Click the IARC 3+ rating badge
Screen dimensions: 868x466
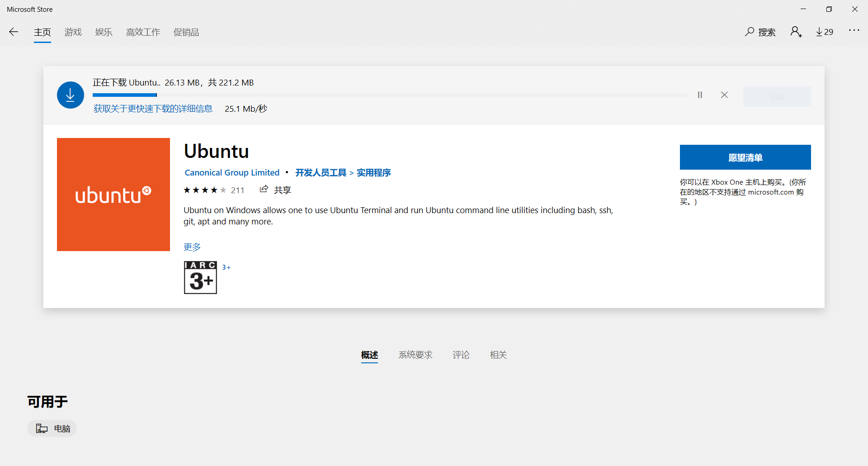tap(200, 277)
